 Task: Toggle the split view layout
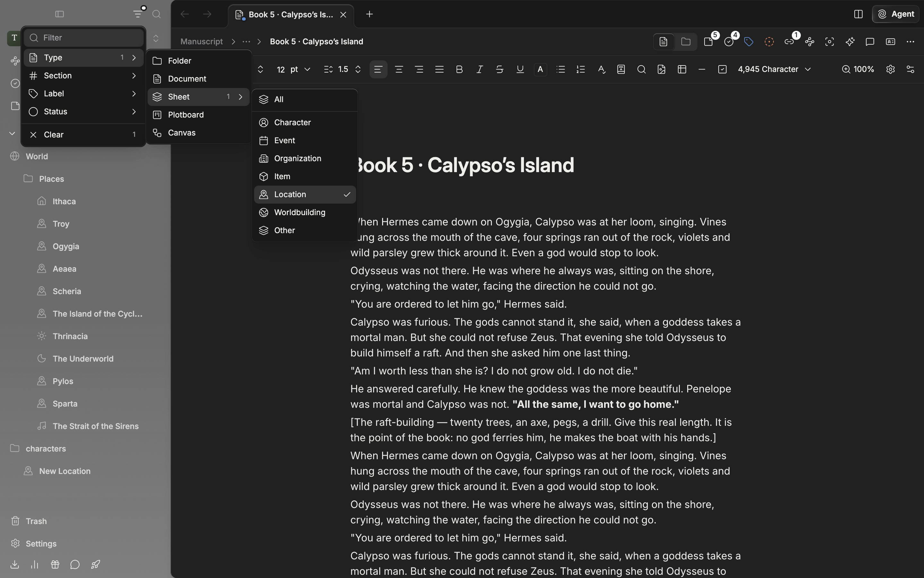pos(858,14)
